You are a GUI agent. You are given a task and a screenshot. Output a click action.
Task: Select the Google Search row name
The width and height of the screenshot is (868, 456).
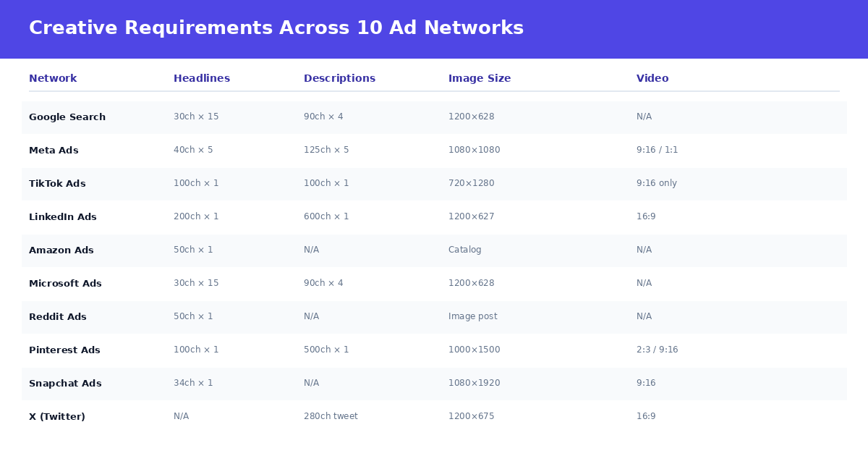pos(67,117)
